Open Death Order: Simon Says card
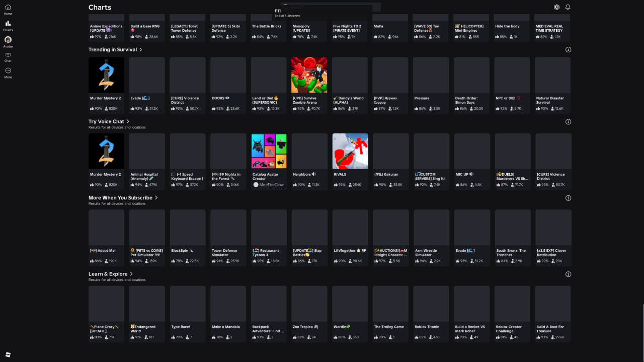The height and width of the screenshot is (362, 644). [x=471, y=85]
